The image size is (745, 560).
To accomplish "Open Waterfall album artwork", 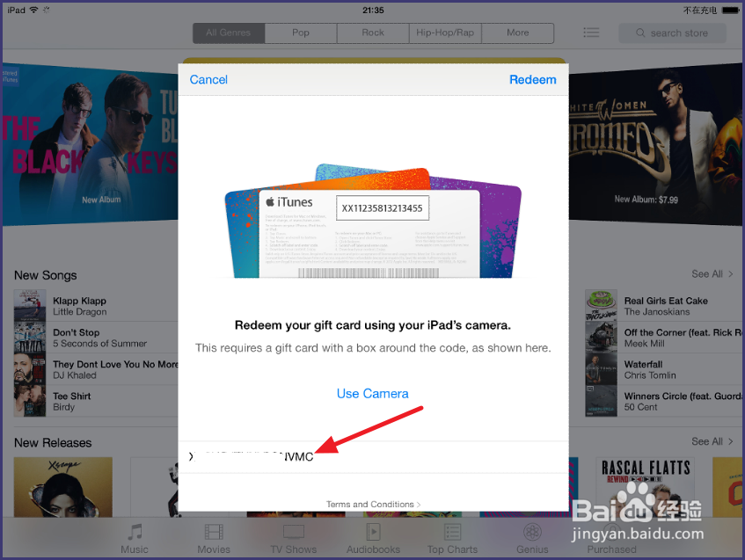I will (601, 369).
